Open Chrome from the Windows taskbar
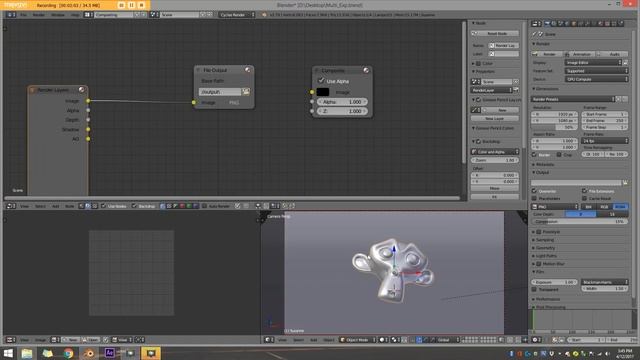 click(x=68, y=353)
